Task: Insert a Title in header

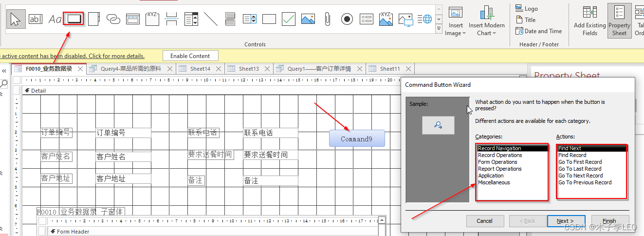Action: [x=526, y=20]
